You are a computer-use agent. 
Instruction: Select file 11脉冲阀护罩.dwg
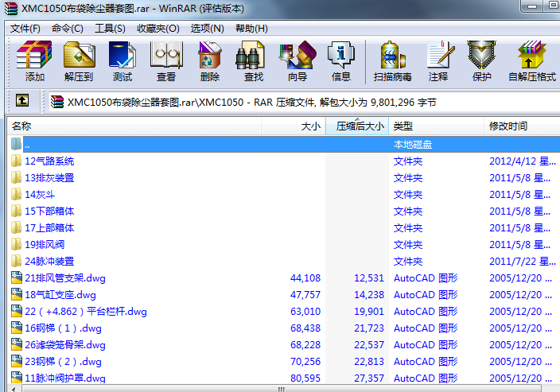65,378
